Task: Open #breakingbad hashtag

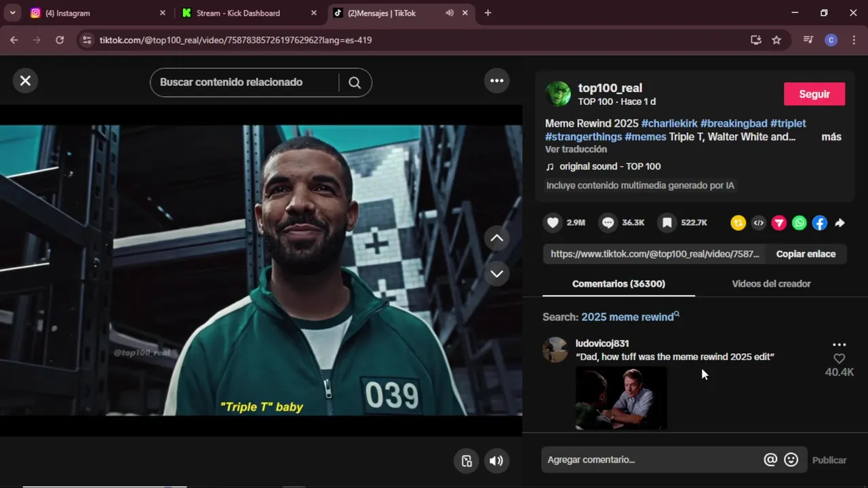Action: (x=734, y=123)
